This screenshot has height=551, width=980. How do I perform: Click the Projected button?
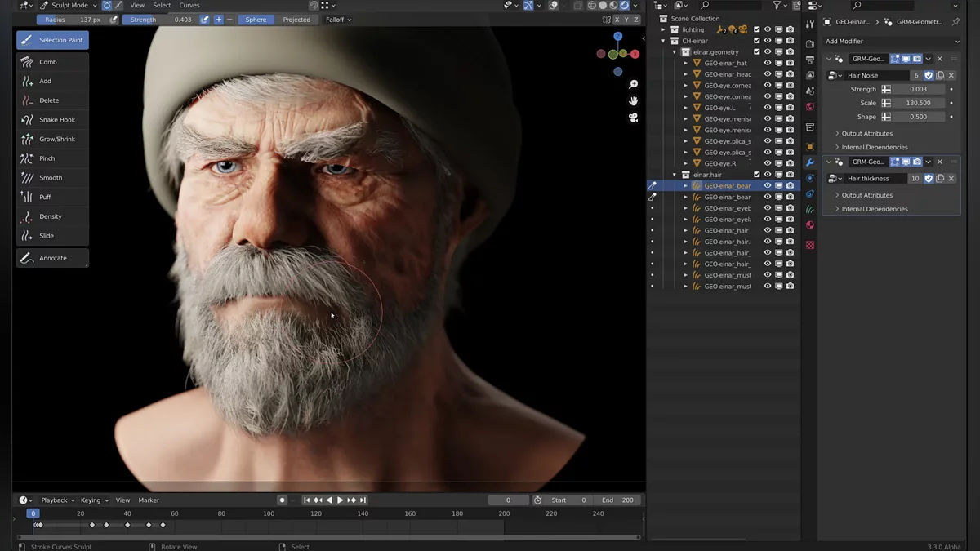[x=296, y=20]
